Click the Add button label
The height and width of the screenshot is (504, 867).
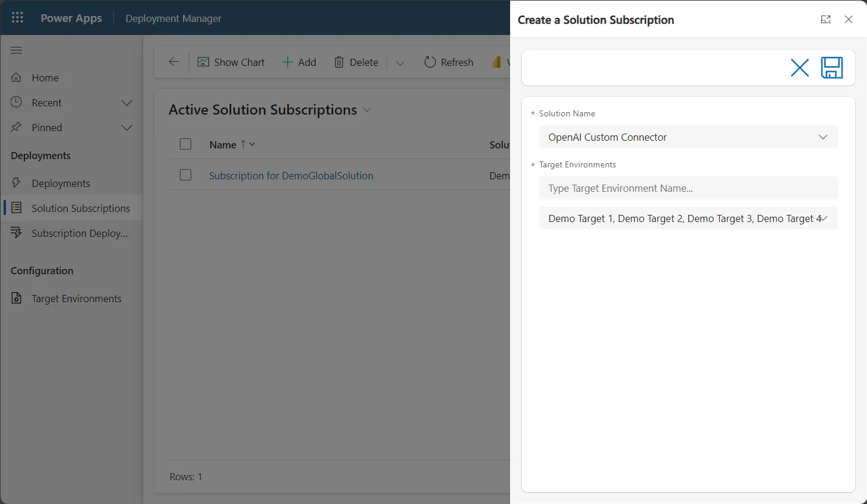pyautogui.click(x=307, y=62)
